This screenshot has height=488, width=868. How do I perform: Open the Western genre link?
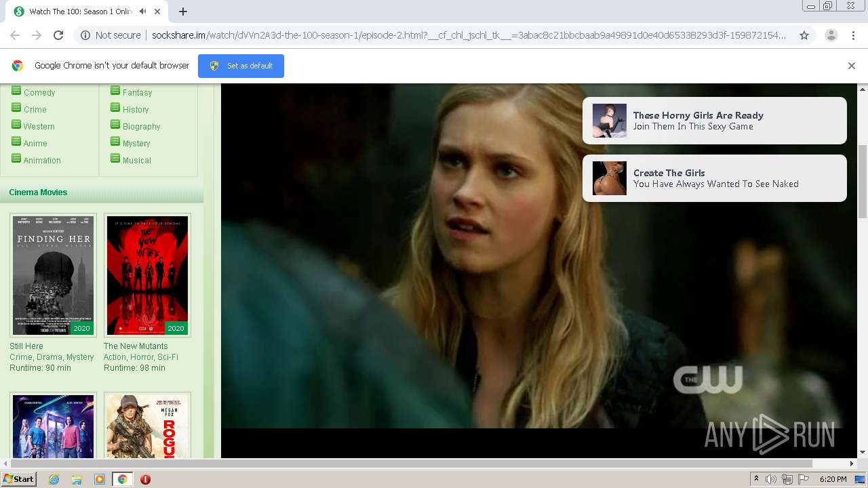39,127
